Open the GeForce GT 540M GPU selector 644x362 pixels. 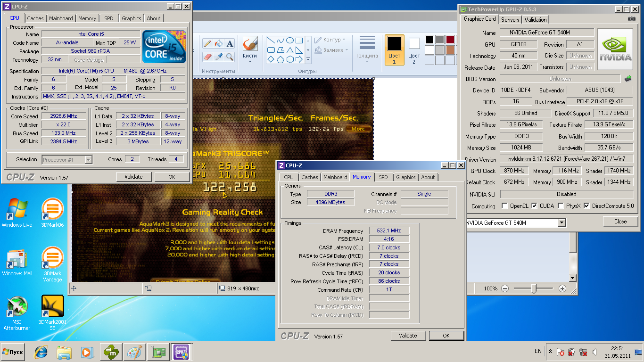click(x=561, y=222)
